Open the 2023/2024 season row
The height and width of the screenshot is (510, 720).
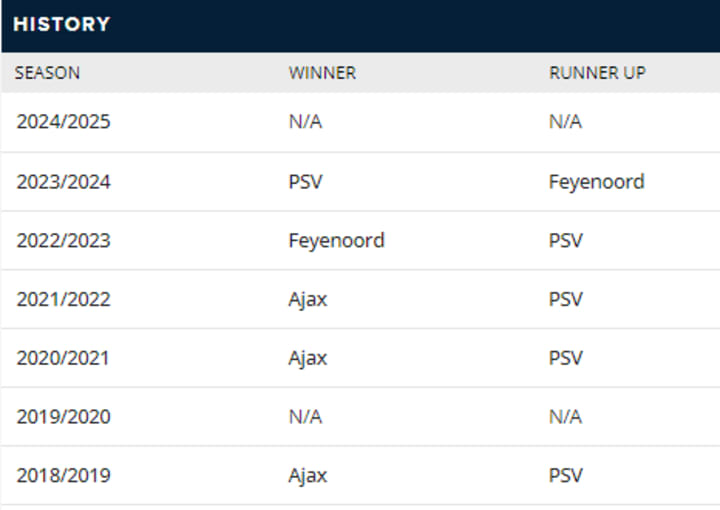tap(360, 182)
